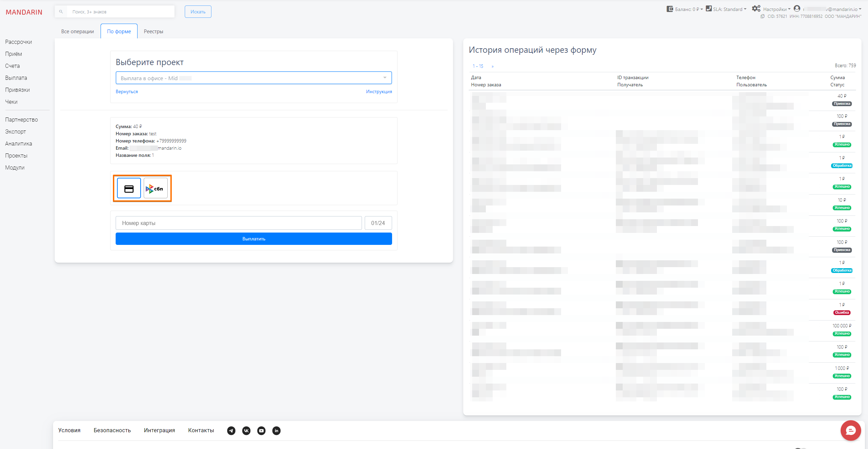Viewport: 868px width, 449px height.
Task: Click the Вернуться link
Action: point(127,91)
